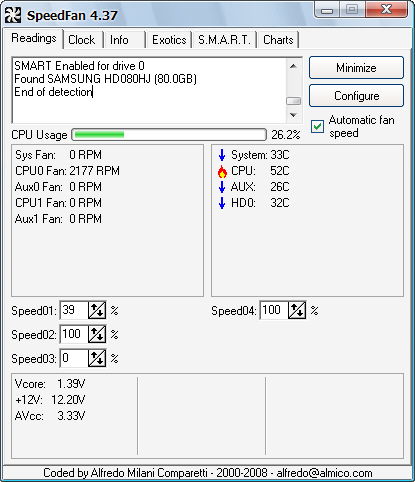Click the CPU temperature flame icon

click(x=222, y=171)
